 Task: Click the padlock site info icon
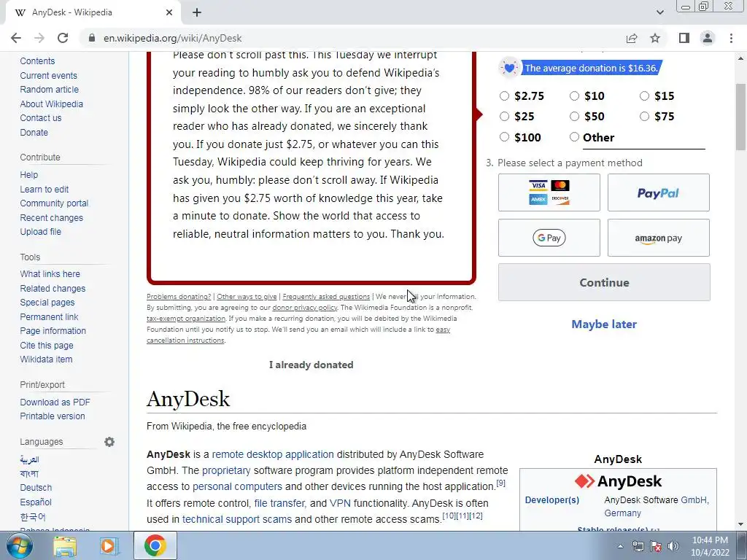click(x=92, y=38)
